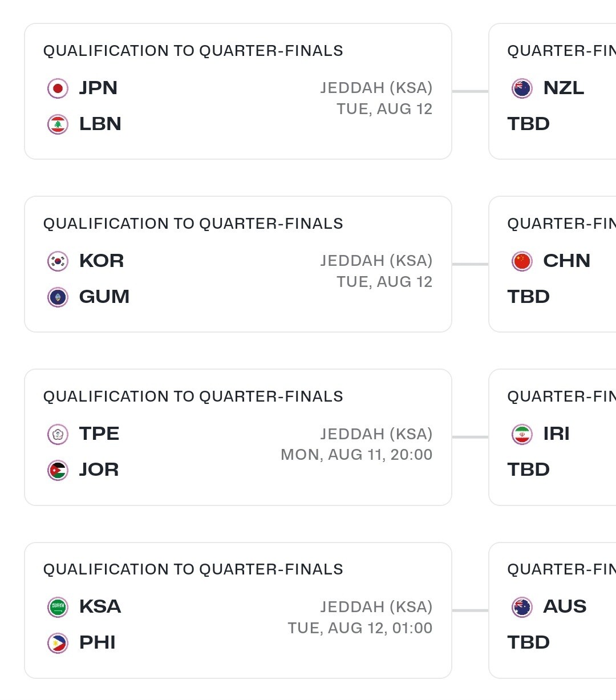
Task: Open the KSA vs PHI match time
Action: [360, 628]
